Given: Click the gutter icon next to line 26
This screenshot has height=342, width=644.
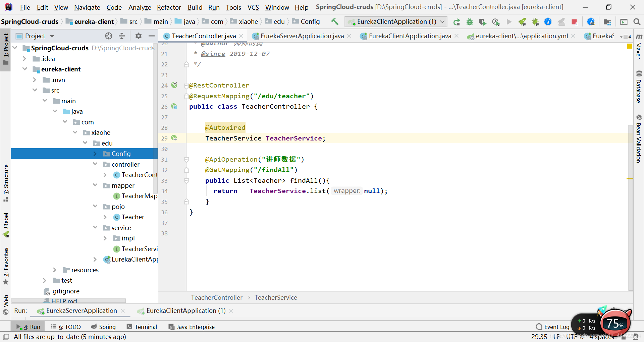Looking at the screenshot, I should [x=174, y=106].
